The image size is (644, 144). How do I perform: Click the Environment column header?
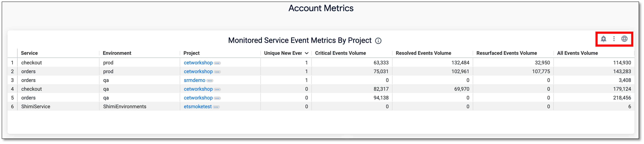click(117, 53)
